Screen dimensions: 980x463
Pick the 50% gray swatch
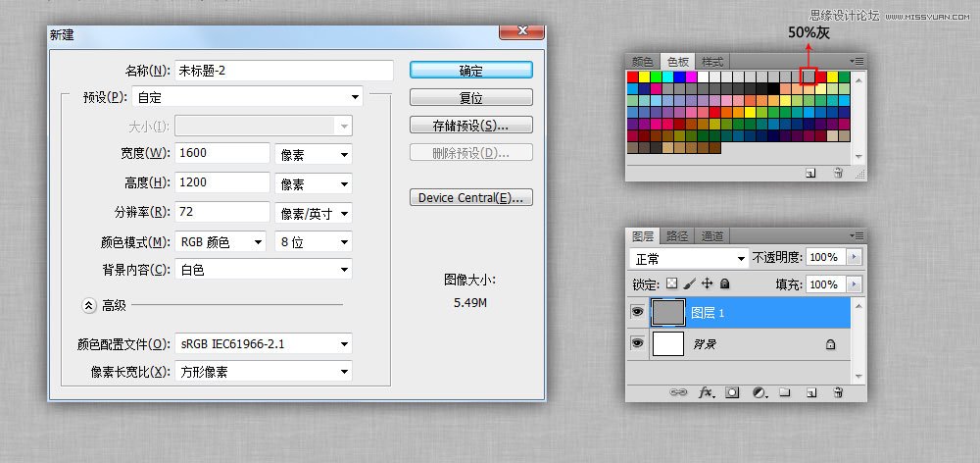click(x=808, y=77)
